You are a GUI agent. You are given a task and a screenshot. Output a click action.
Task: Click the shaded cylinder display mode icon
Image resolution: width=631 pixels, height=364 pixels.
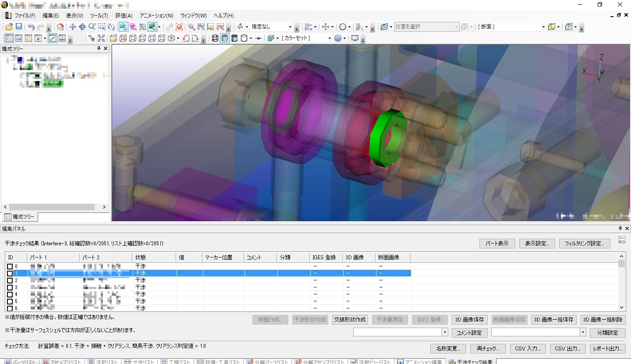[x=224, y=38]
